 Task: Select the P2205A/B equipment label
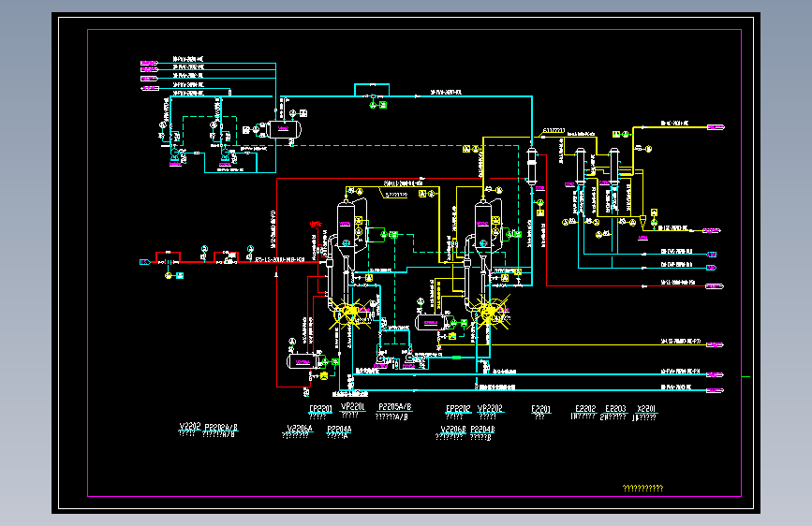[x=394, y=407]
